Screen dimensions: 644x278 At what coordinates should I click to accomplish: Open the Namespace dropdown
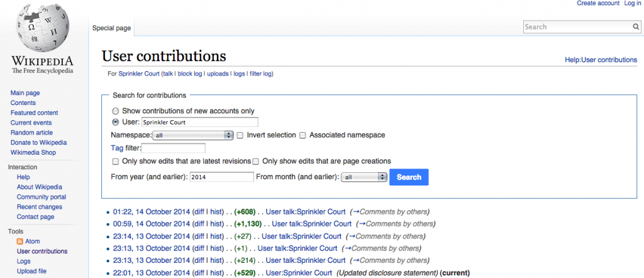coord(193,135)
